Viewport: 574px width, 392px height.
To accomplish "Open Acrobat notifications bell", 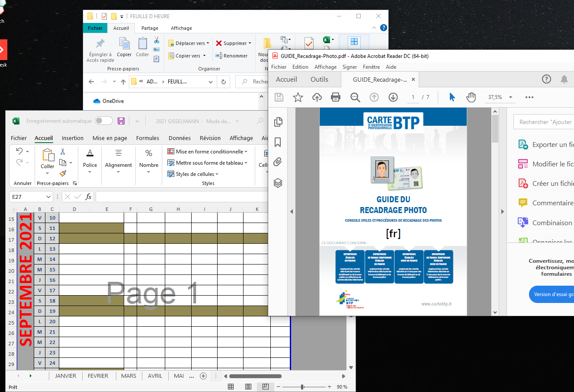I will [564, 79].
